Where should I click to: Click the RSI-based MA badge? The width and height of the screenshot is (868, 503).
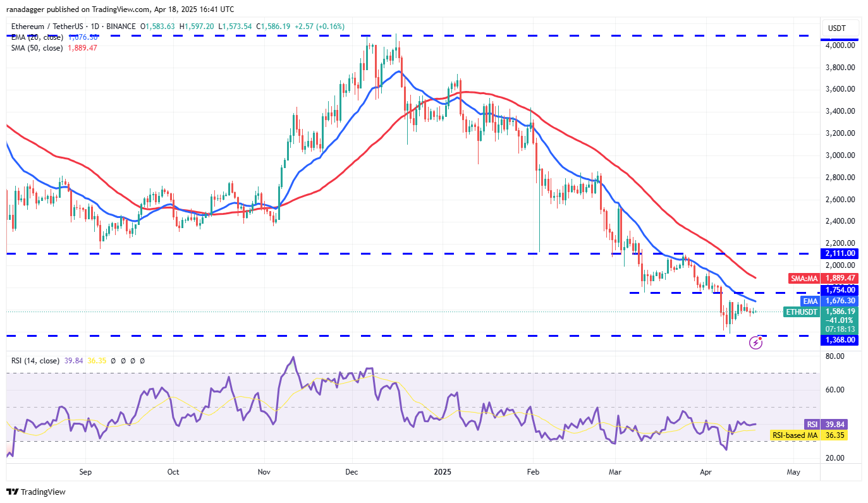(796, 435)
